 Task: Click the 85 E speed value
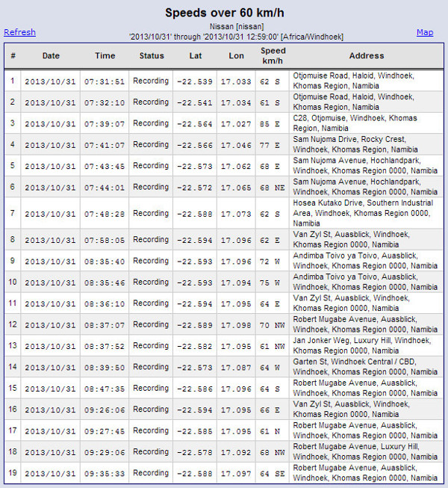click(270, 124)
